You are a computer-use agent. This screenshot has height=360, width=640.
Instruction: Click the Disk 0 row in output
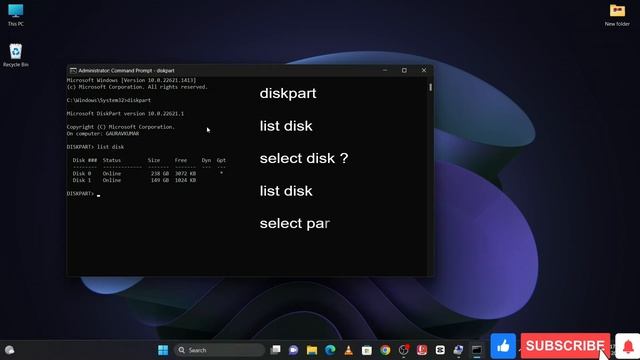pyautogui.click(x=148, y=173)
